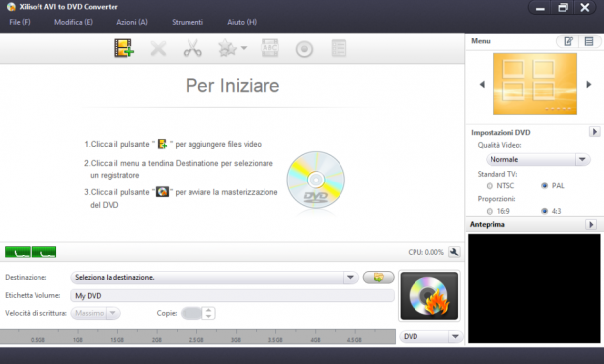Open the Velocità di scrittura Massimo dropdown
This screenshot has height=364, width=604.
coord(96,313)
